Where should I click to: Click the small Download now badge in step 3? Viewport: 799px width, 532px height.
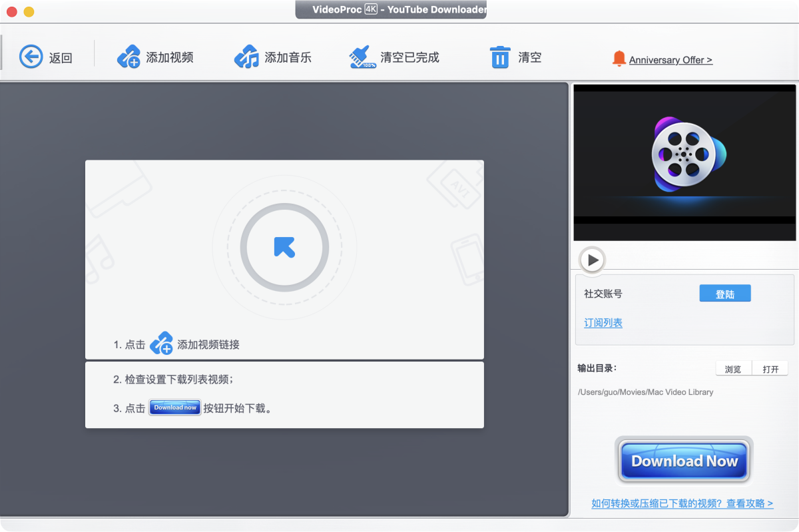coord(174,407)
